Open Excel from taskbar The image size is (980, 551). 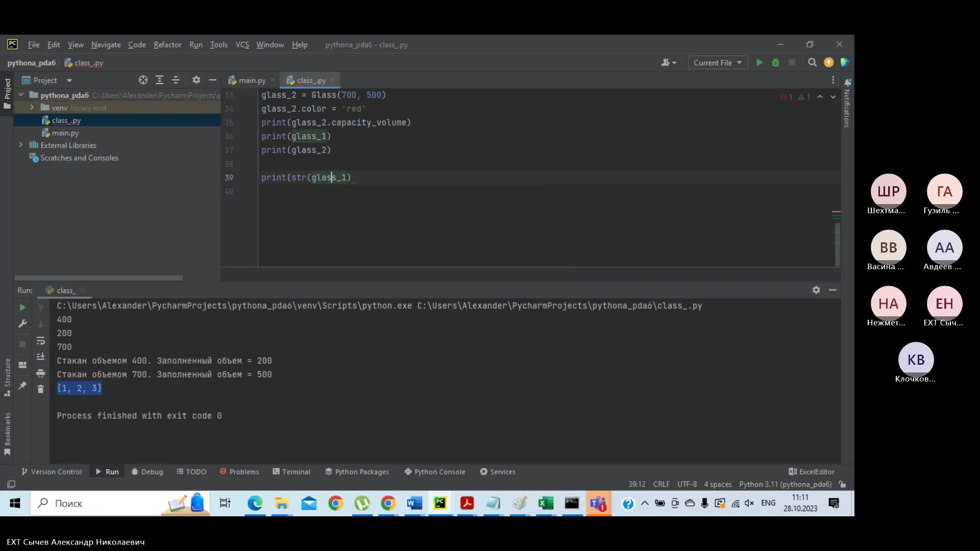click(546, 504)
